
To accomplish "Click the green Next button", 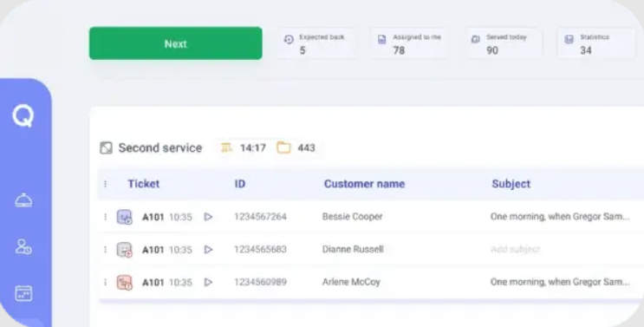I will click(x=175, y=43).
